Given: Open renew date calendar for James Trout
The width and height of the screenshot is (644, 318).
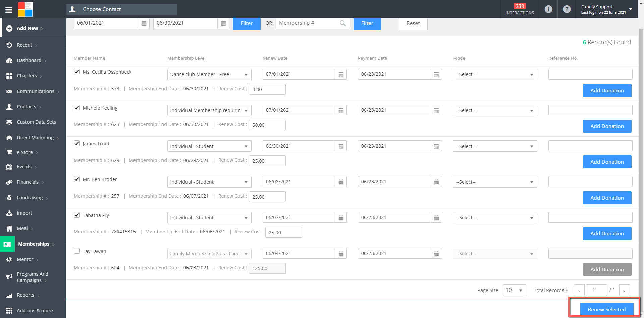Looking at the screenshot, I should (x=341, y=146).
